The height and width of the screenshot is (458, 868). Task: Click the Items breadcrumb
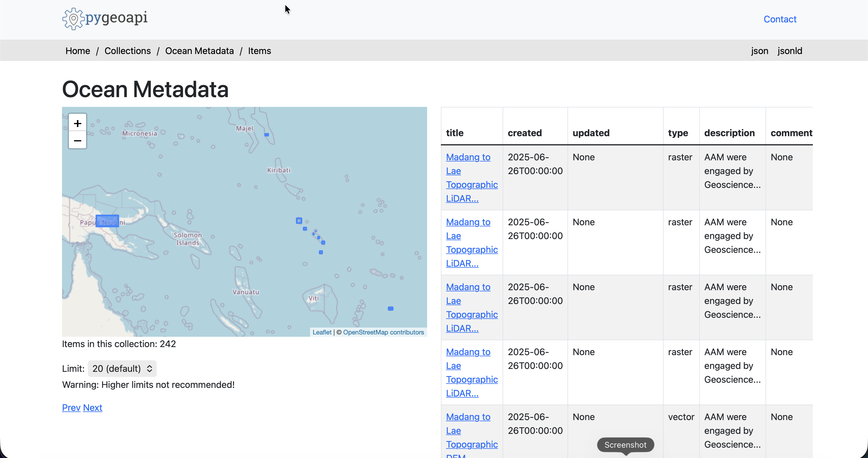pyautogui.click(x=259, y=51)
